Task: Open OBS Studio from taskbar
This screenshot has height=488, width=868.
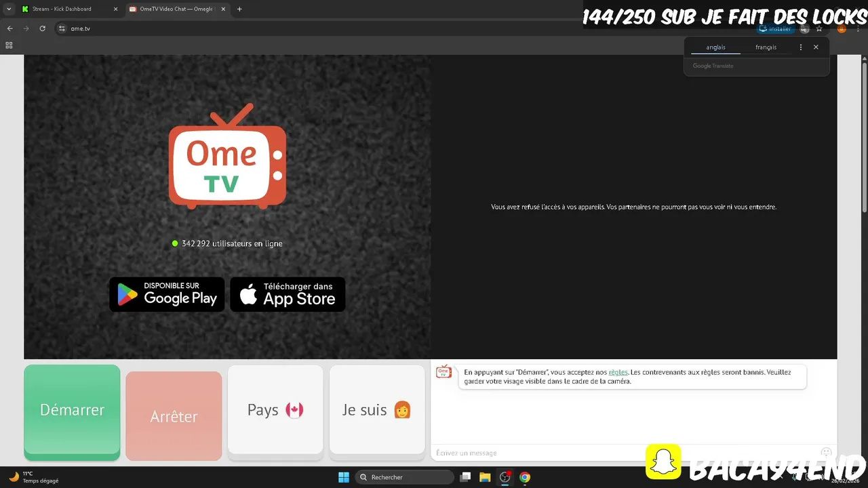Action: 505,477
